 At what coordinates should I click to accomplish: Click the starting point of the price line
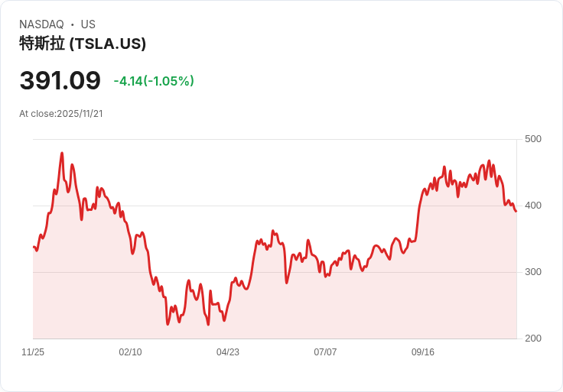pos(34,247)
